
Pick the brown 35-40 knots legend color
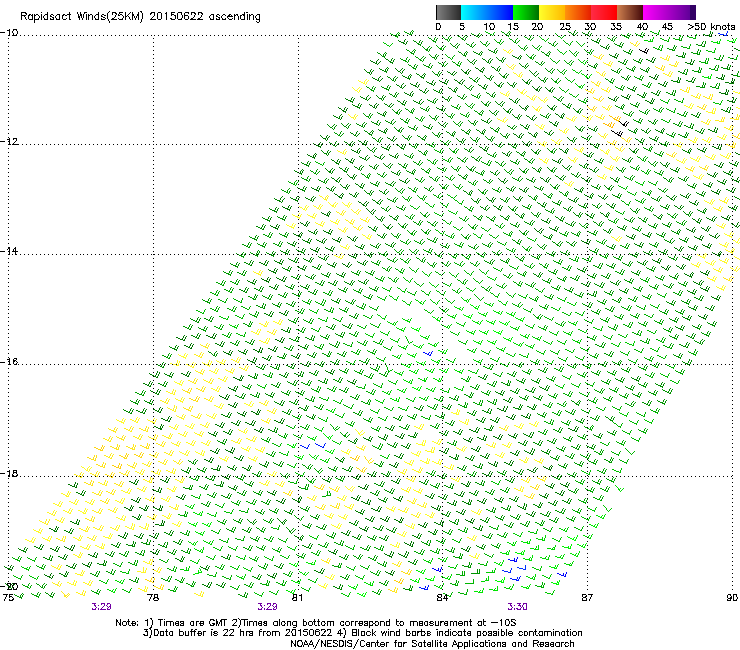point(630,12)
